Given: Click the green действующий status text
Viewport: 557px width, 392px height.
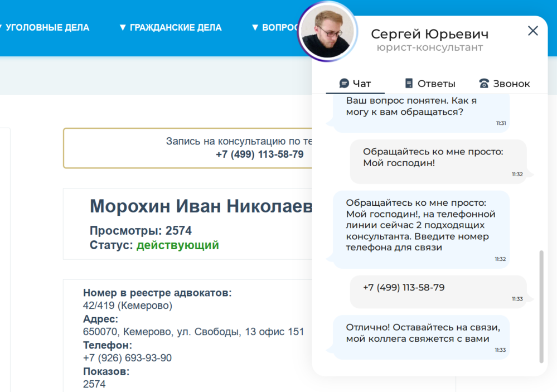Looking at the screenshot, I should pyautogui.click(x=177, y=245).
